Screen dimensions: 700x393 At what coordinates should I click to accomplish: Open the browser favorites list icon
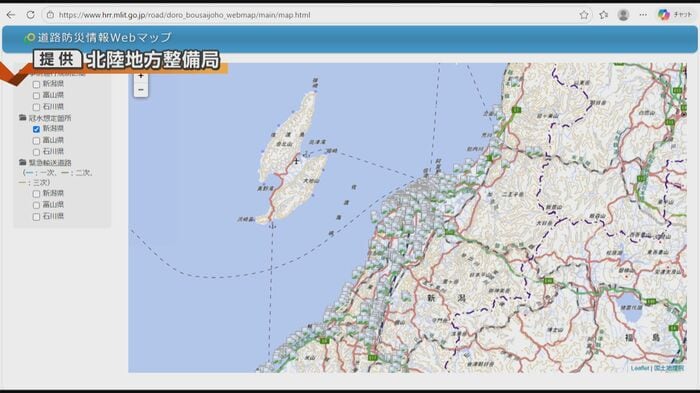(x=604, y=15)
